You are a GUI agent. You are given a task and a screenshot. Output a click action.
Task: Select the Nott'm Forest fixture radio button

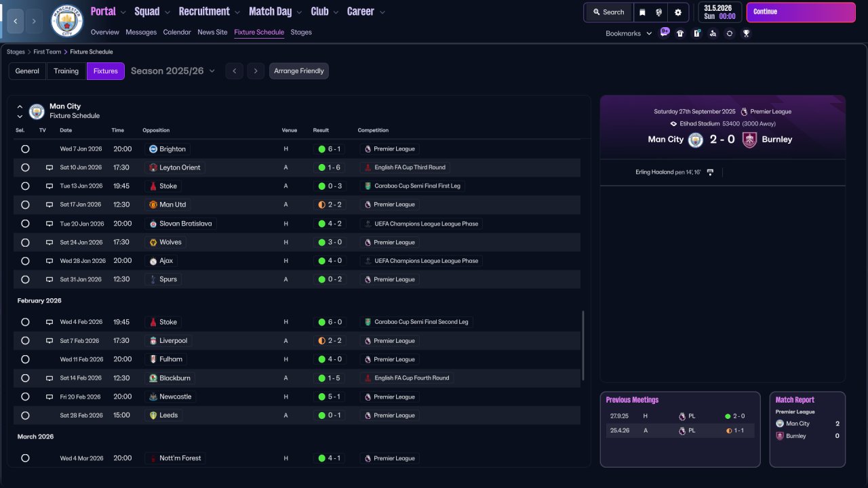click(x=25, y=458)
